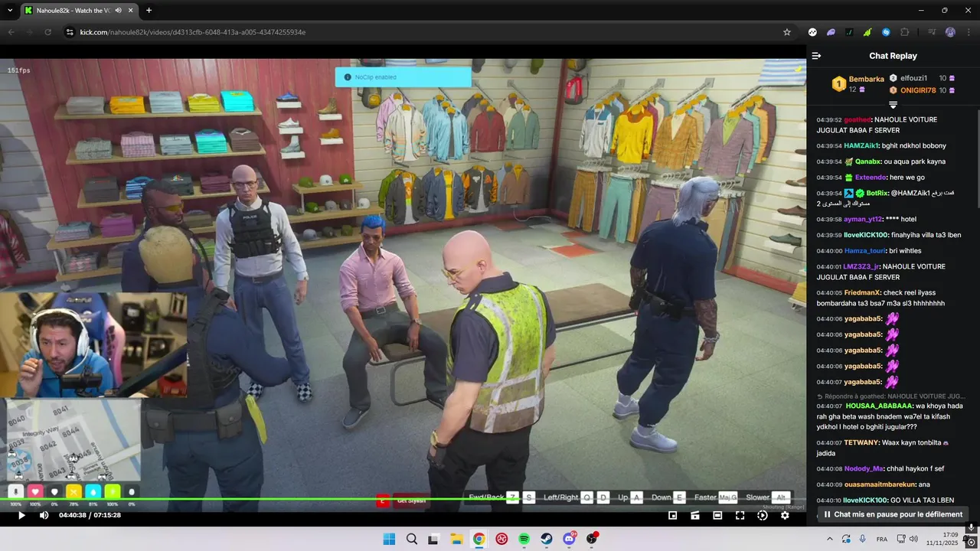This screenshot has height=551, width=980.
Task: Expand the gift leaderboard chevron
Action: tap(893, 105)
